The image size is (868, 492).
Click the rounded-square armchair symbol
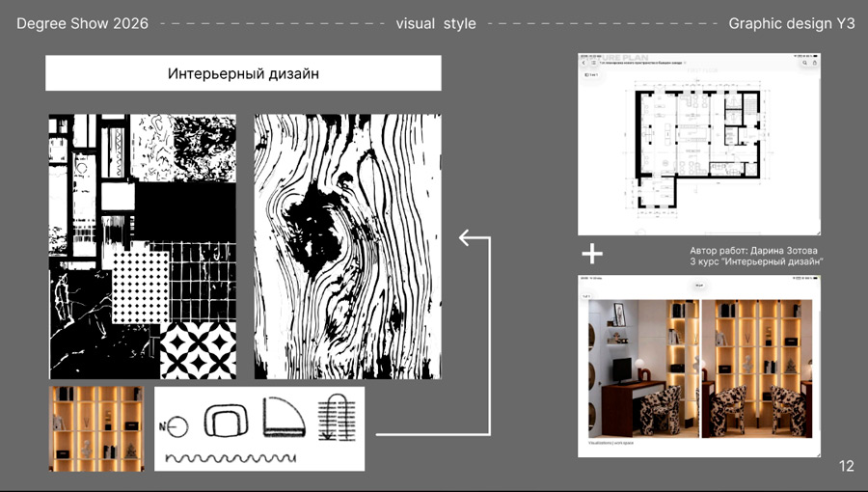tap(226, 421)
